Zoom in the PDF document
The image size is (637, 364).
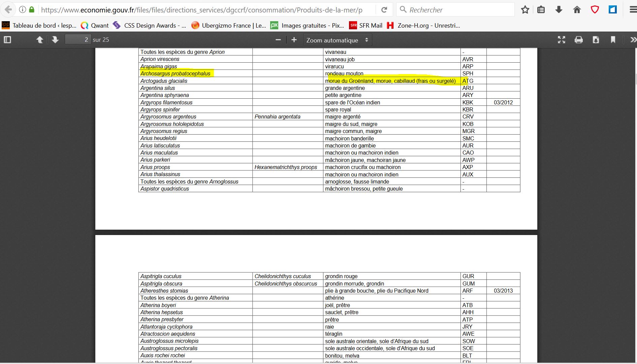pyautogui.click(x=294, y=40)
